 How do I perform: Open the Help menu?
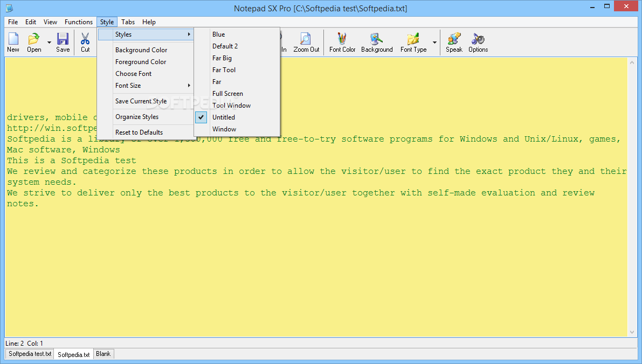149,22
